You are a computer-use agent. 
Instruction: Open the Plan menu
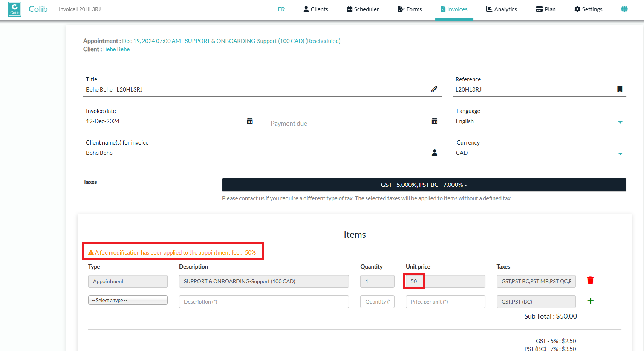pos(546,9)
